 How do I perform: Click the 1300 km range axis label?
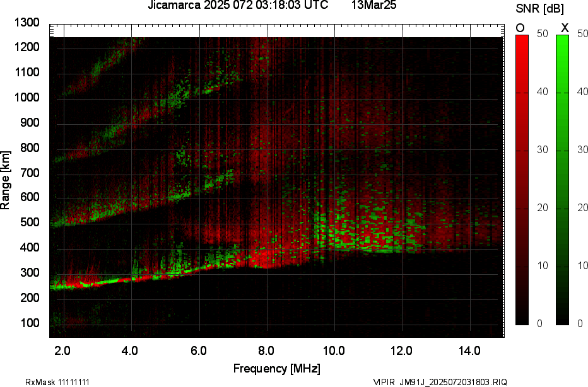tap(27, 23)
